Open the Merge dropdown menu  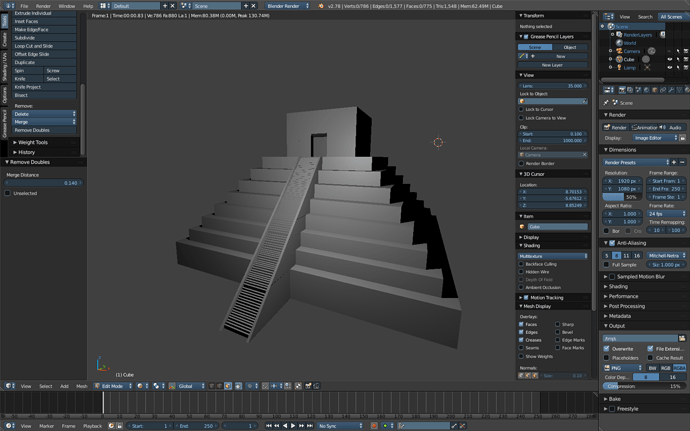[44, 122]
